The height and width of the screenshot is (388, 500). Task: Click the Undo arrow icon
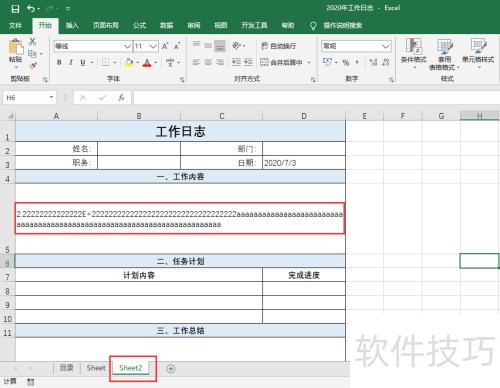31,8
